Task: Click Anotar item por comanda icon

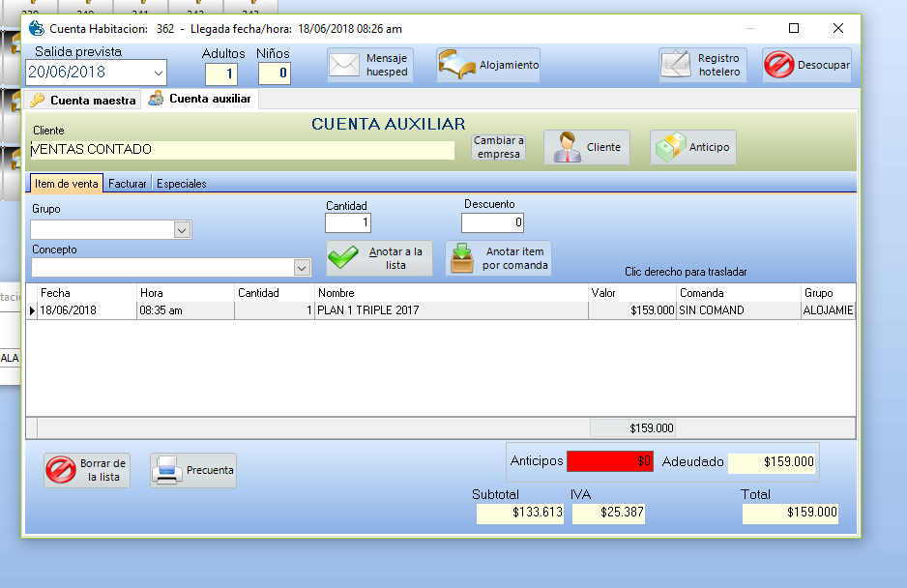Action: point(463,258)
